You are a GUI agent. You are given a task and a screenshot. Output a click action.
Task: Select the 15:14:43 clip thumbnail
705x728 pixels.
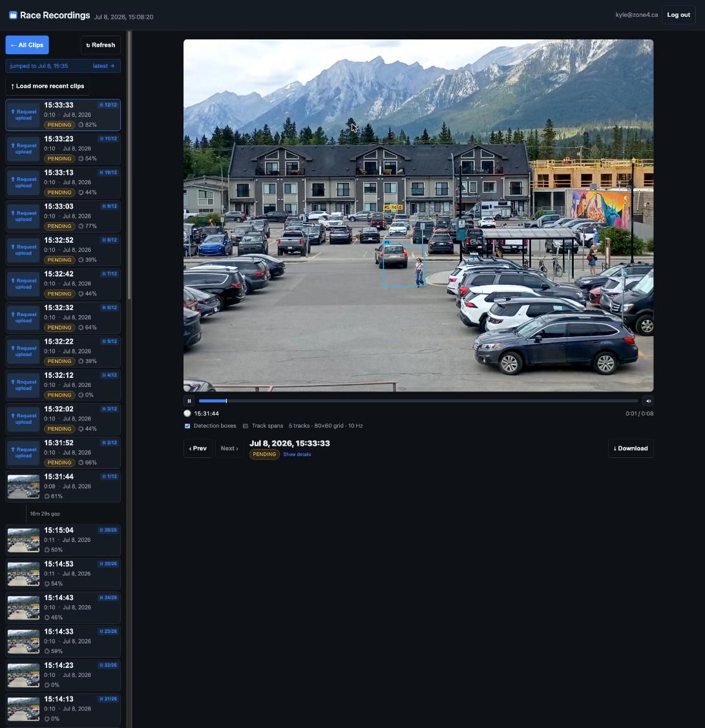tap(24, 608)
